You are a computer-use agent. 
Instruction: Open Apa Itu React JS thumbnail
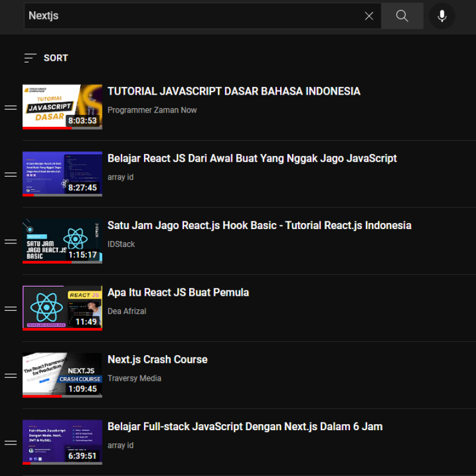[62, 308]
